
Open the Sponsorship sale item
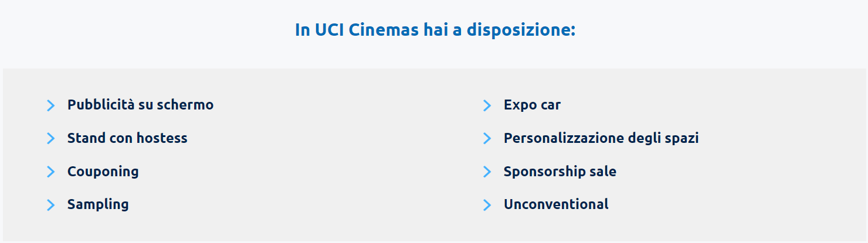pyautogui.click(x=560, y=172)
